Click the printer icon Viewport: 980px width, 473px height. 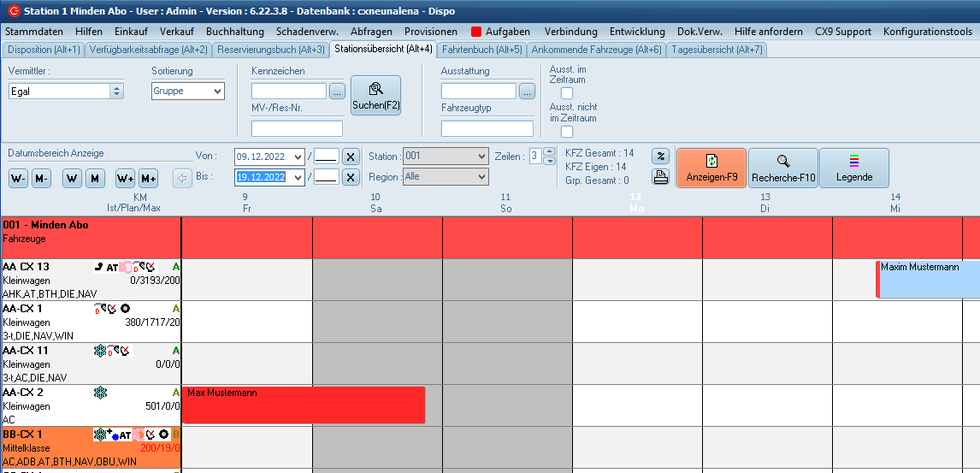[660, 177]
